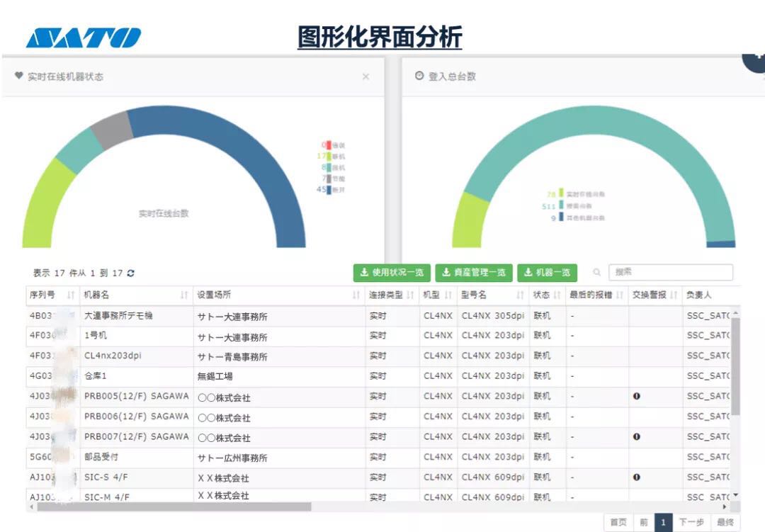Click the clock icon beside 登入总台数
This screenshot has height=532, width=765.
pyautogui.click(x=419, y=76)
